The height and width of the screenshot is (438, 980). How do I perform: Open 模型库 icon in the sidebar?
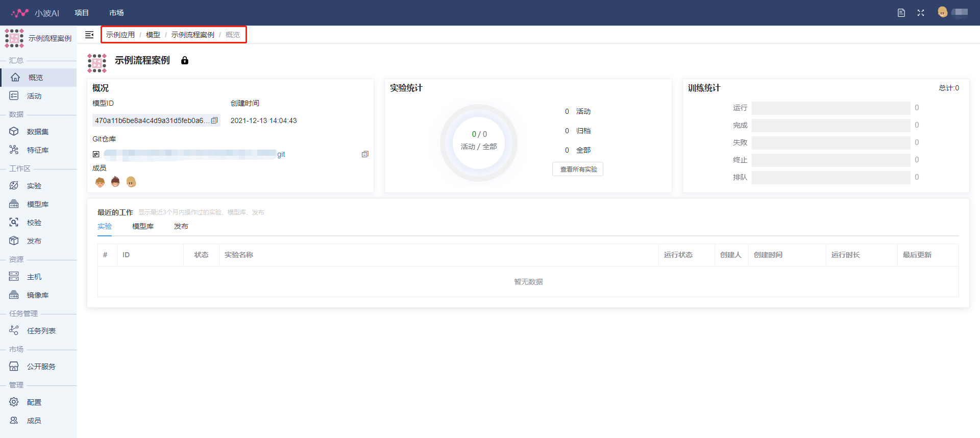(x=14, y=204)
